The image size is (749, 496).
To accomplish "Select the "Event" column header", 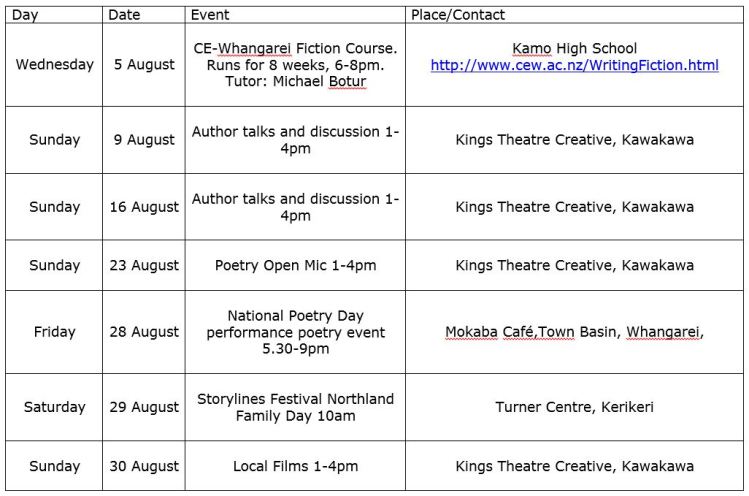I will click(x=211, y=15).
